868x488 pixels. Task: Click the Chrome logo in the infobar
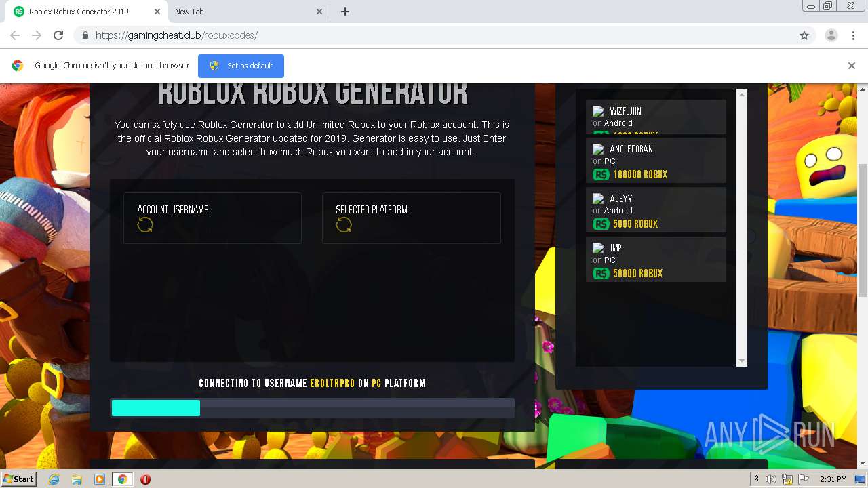click(18, 66)
